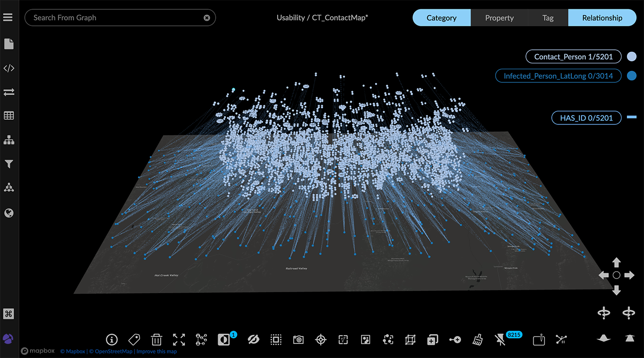The height and width of the screenshot is (358, 644).
Task: Toggle the contrast icon with badge 1
Action: click(224, 339)
